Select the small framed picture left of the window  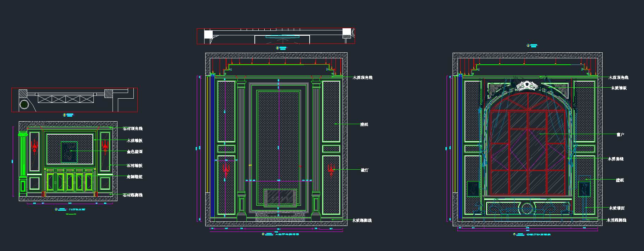point(473,189)
